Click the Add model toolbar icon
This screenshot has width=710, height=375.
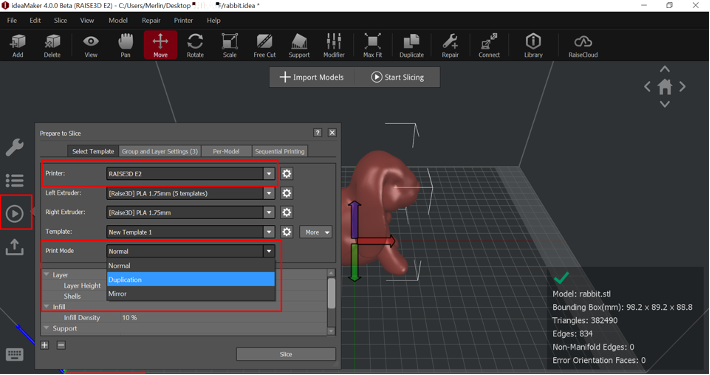[x=18, y=45]
